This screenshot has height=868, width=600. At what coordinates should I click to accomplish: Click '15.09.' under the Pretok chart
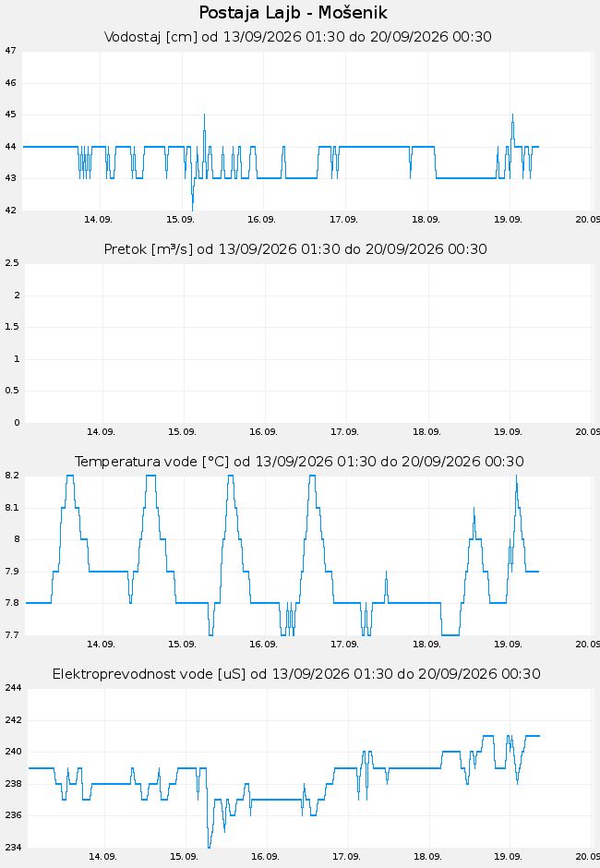(x=182, y=432)
